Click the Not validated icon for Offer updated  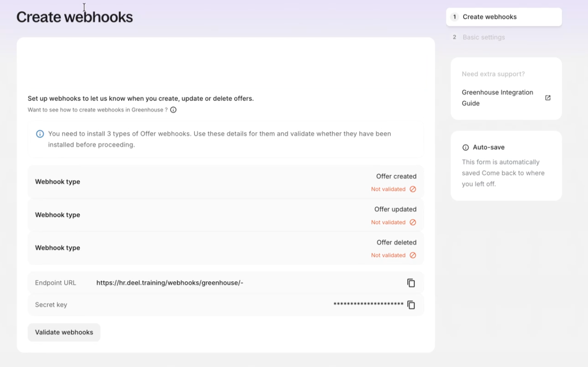pyautogui.click(x=413, y=222)
